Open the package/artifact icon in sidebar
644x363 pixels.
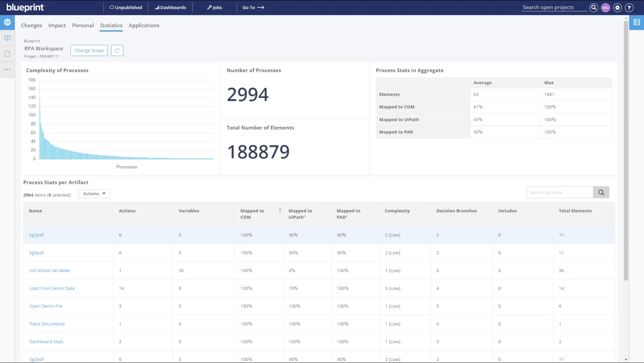pos(7,38)
